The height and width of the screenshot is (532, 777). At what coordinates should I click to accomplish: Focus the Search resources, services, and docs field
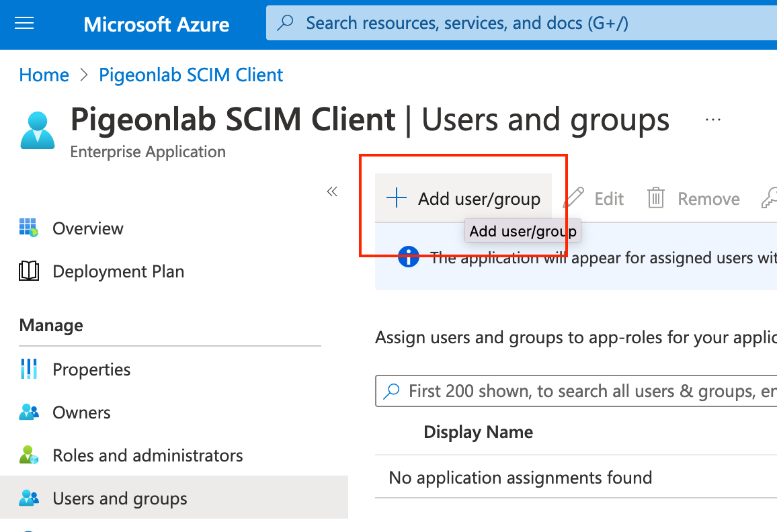tap(522, 23)
